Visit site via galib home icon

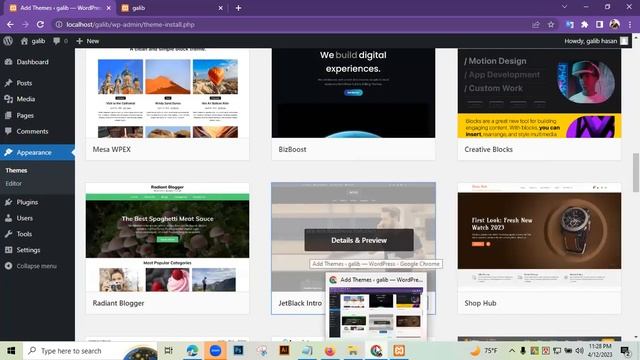pos(33,41)
